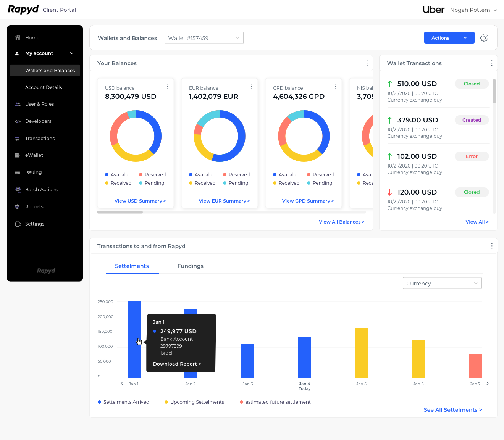
Task: Click the Home house icon
Action: (x=18, y=37)
